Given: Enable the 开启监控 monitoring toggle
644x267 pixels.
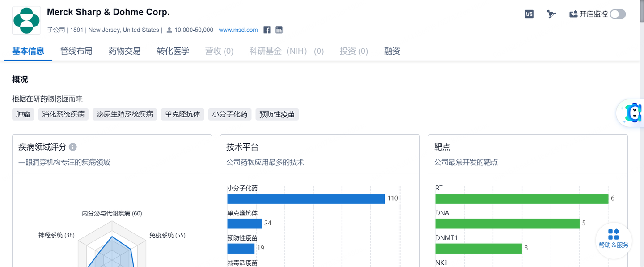Looking at the screenshot, I should point(618,14).
